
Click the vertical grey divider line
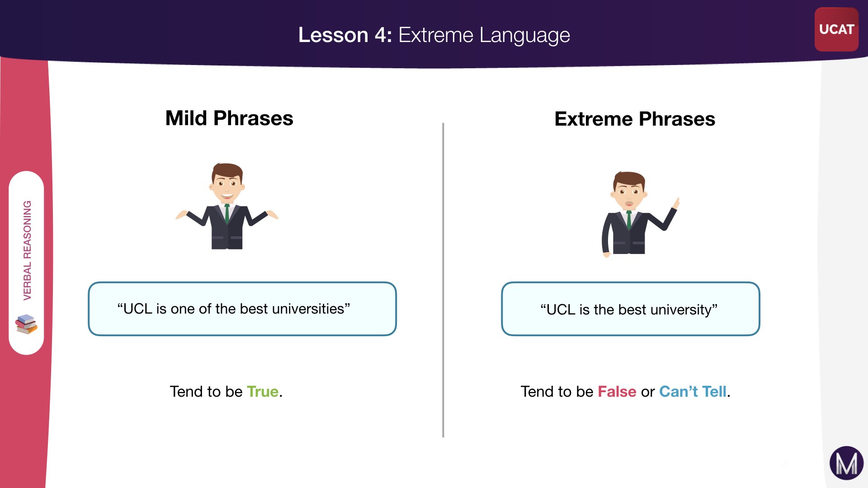pyautogui.click(x=443, y=280)
